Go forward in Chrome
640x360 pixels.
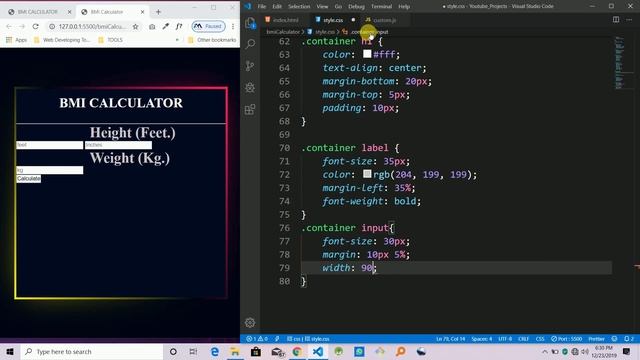22,26
